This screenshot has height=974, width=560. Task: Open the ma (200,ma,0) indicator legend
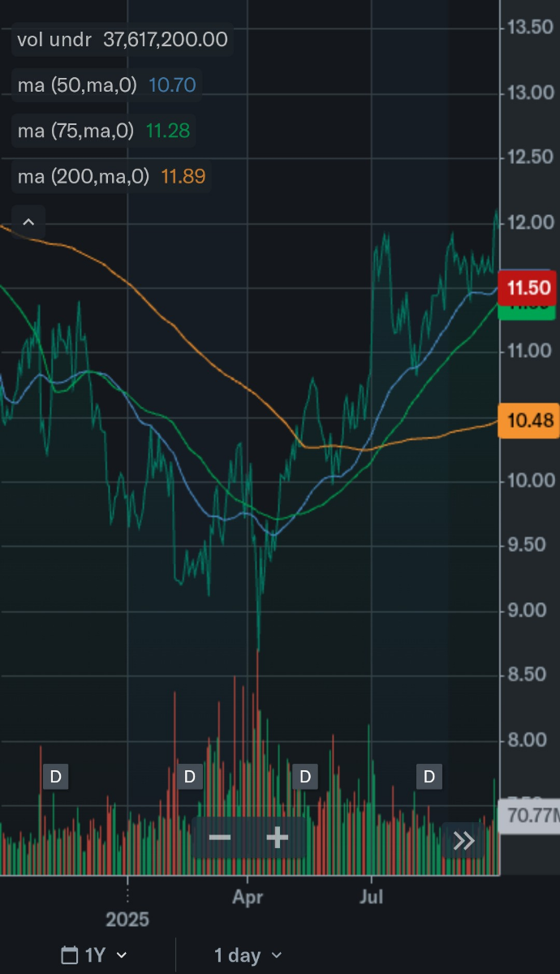click(x=111, y=176)
